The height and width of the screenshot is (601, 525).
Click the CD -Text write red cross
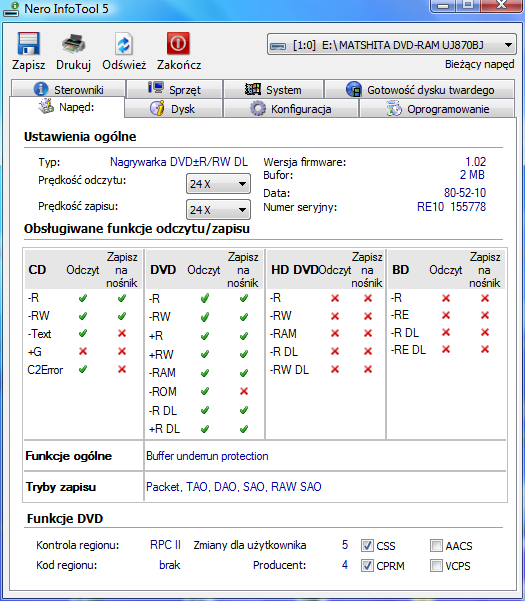coord(122,333)
